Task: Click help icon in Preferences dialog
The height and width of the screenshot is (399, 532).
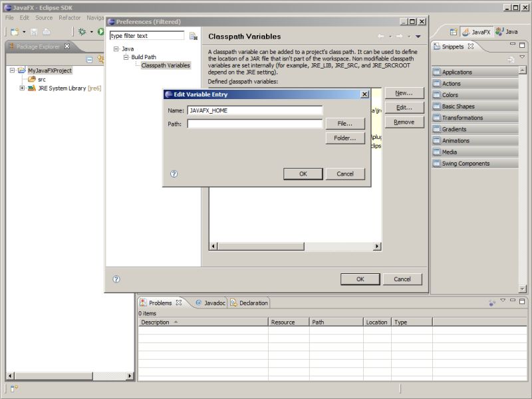Action: [x=116, y=279]
